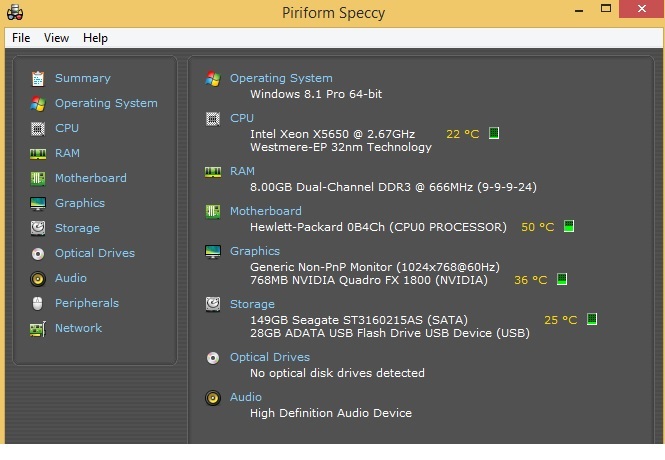Click the motherboard temperature value 50 °C
This screenshot has width=665, height=460.
click(x=538, y=227)
